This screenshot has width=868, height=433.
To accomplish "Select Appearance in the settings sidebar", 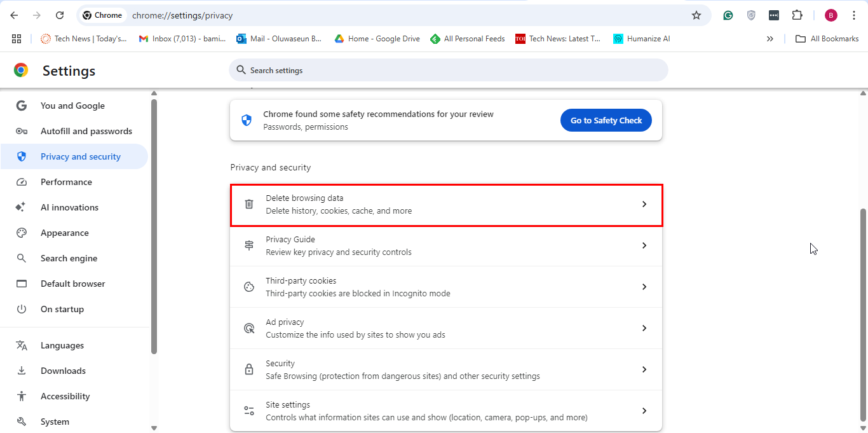I will [x=64, y=233].
